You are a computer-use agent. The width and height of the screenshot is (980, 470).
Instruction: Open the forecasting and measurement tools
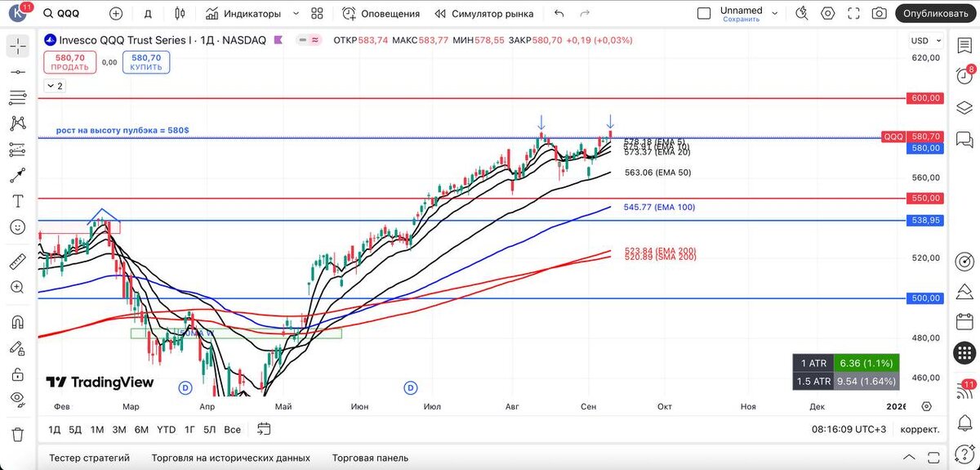17,149
